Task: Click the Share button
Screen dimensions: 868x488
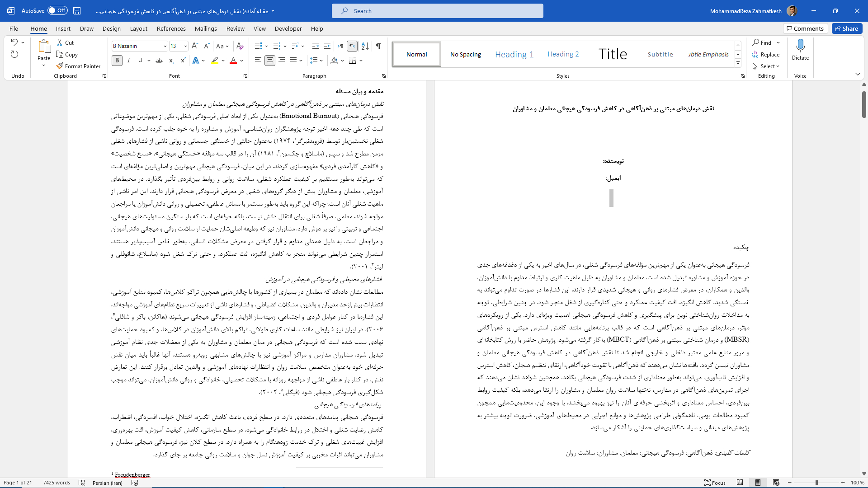Action: pos(847,28)
